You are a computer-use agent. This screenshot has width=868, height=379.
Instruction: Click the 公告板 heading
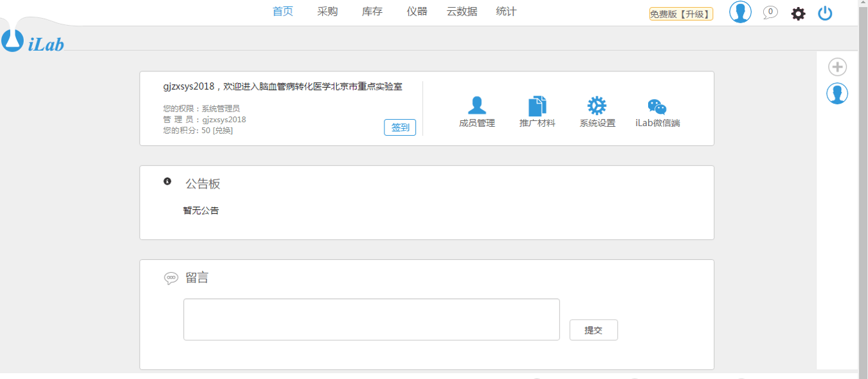point(203,184)
